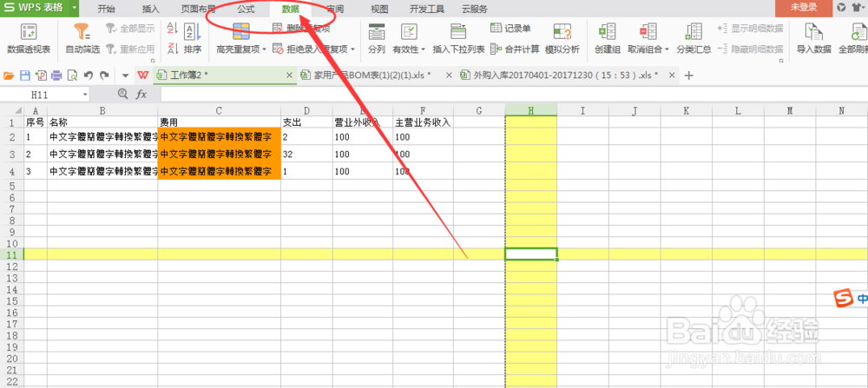
Task: Switch to the 开始 tab
Action: pos(106,9)
